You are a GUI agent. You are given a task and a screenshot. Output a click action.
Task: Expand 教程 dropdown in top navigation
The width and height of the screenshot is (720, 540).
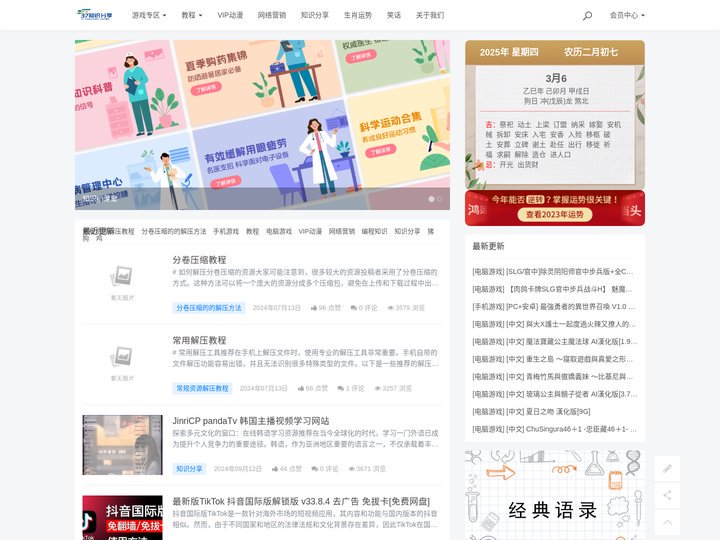click(x=191, y=15)
